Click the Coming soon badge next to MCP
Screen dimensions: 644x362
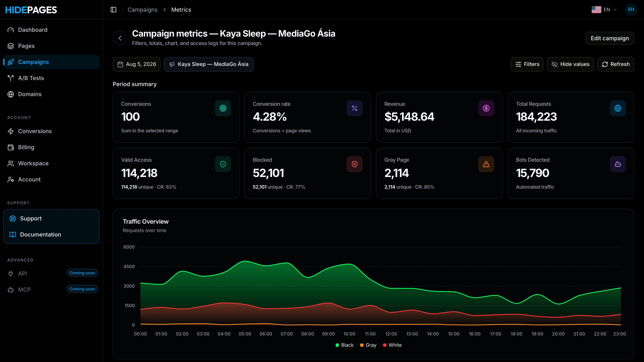[x=82, y=289]
